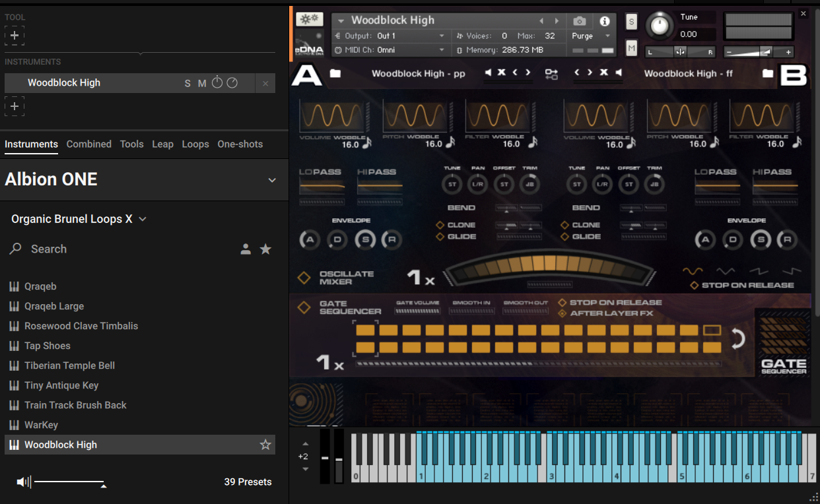Expand the Albion ONE library selector
The width and height of the screenshot is (820, 504).
(272, 180)
